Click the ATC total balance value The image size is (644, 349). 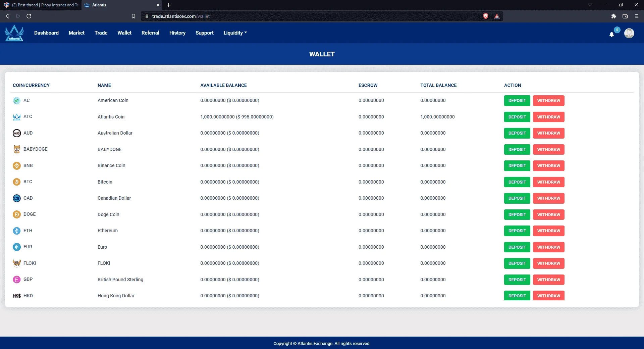coord(437,117)
